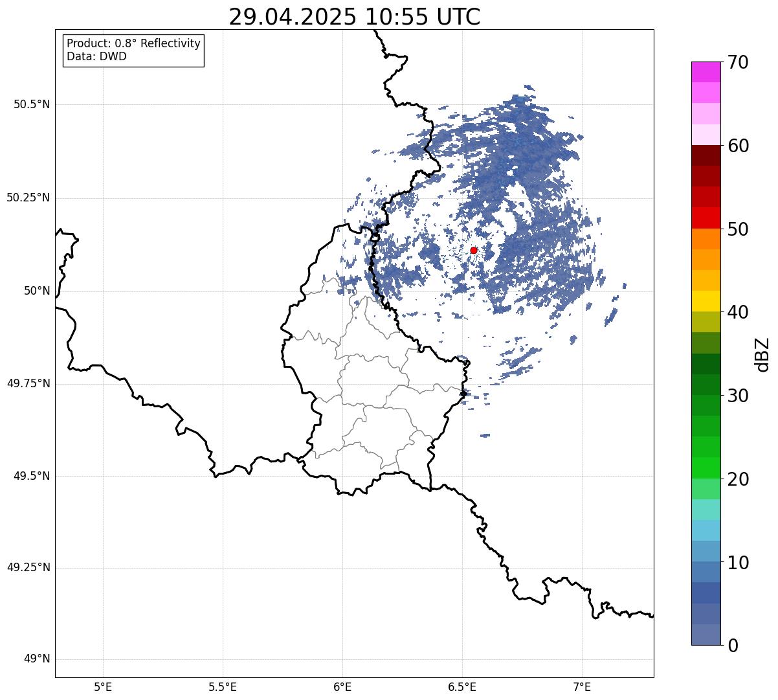Click the Data: DWD label
The width and height of the screenshot is (778, 700).
tap(96, 56)
